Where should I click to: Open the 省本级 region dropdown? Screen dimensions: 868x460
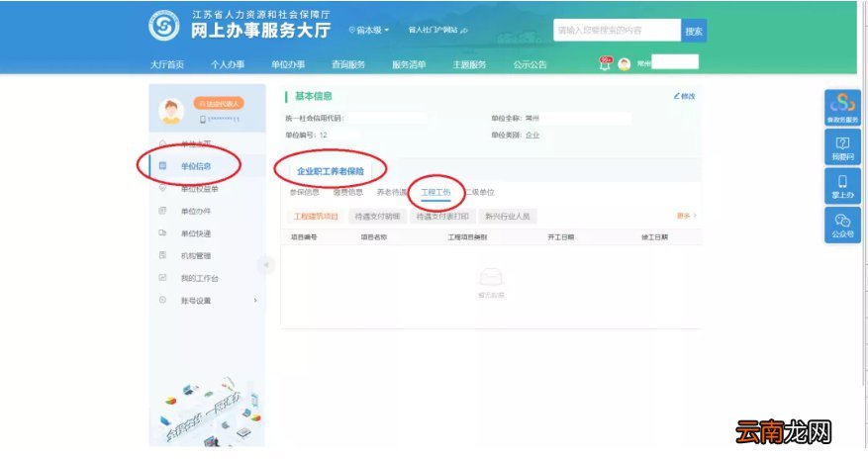pos(369,31)
